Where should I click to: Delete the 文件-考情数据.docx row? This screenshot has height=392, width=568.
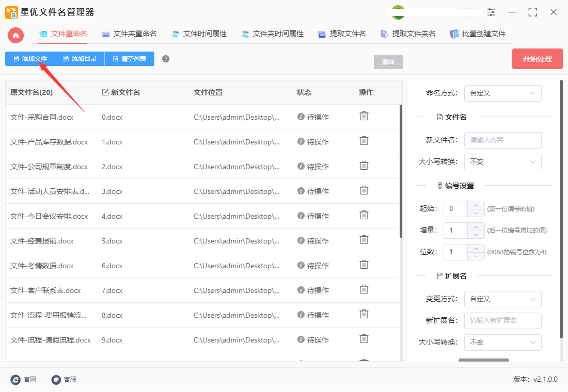click(364, 265)
